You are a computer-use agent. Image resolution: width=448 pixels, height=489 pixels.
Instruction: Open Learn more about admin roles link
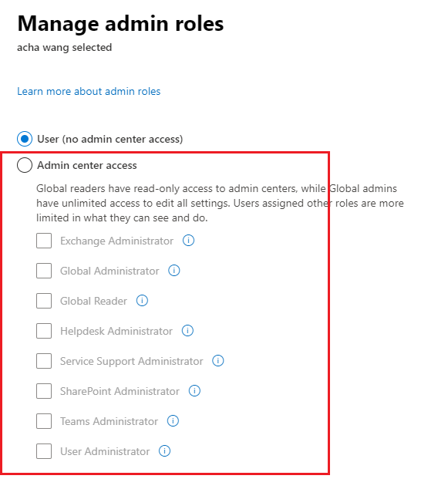tap(89, 91)
